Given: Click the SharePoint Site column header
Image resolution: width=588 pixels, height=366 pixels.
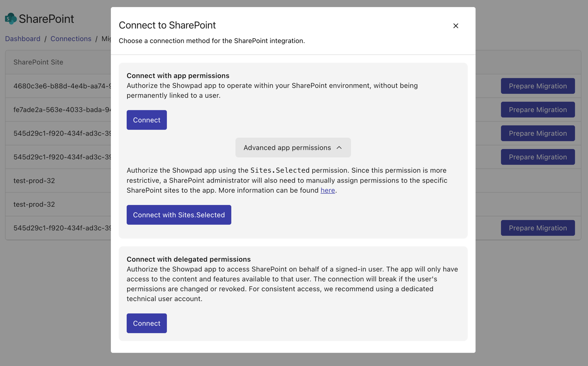Looking at the screenshot, I should [x=38, y=62].
